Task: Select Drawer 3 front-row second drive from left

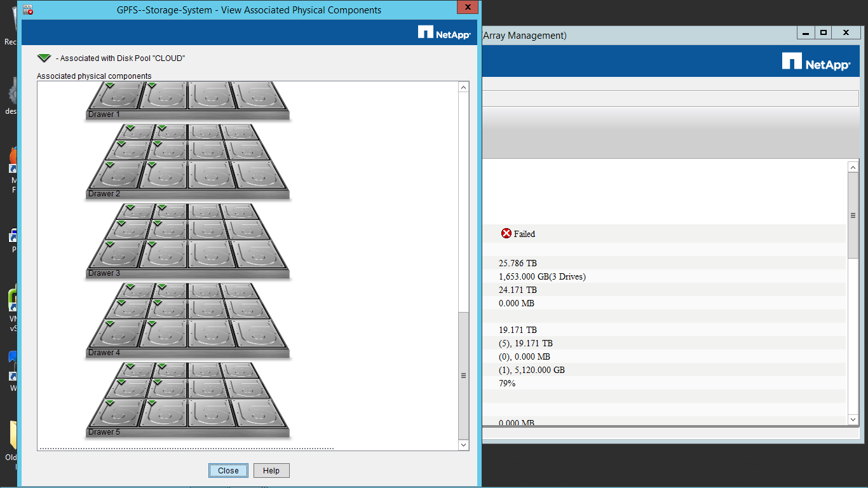Action: tap(165, 254)
